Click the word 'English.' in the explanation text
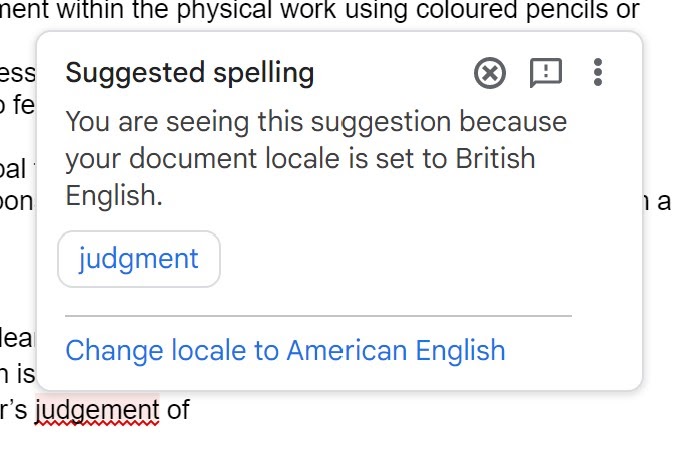The width and height of the screenshot is (682, 468). (x=113, y=195)
